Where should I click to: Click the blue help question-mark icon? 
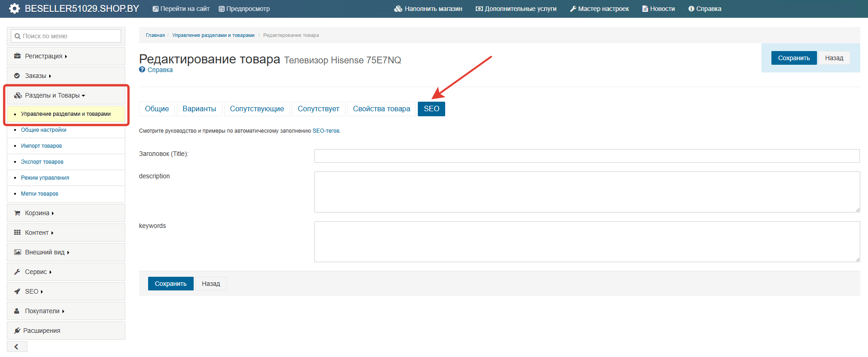(x=142, y=70)
